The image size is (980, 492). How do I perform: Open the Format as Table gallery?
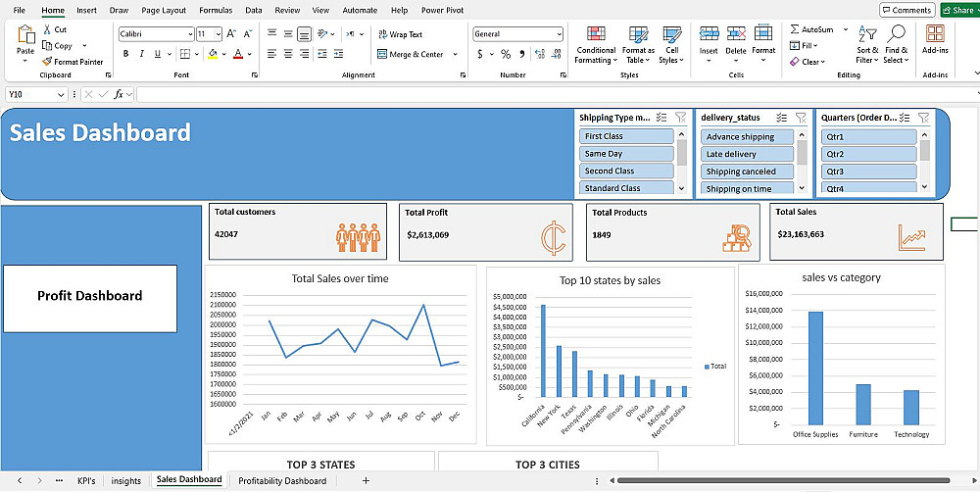[638, 45]
